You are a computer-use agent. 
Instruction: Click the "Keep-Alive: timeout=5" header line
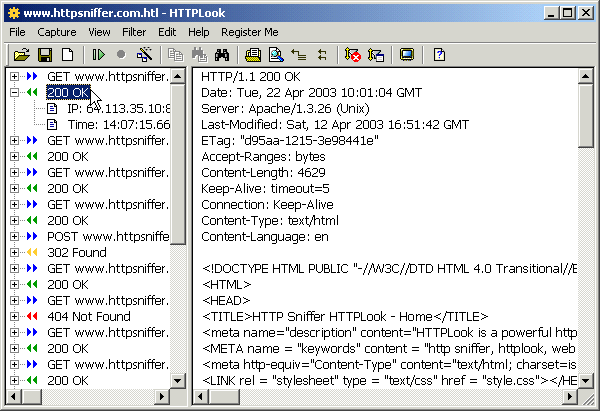pos(265,189)
